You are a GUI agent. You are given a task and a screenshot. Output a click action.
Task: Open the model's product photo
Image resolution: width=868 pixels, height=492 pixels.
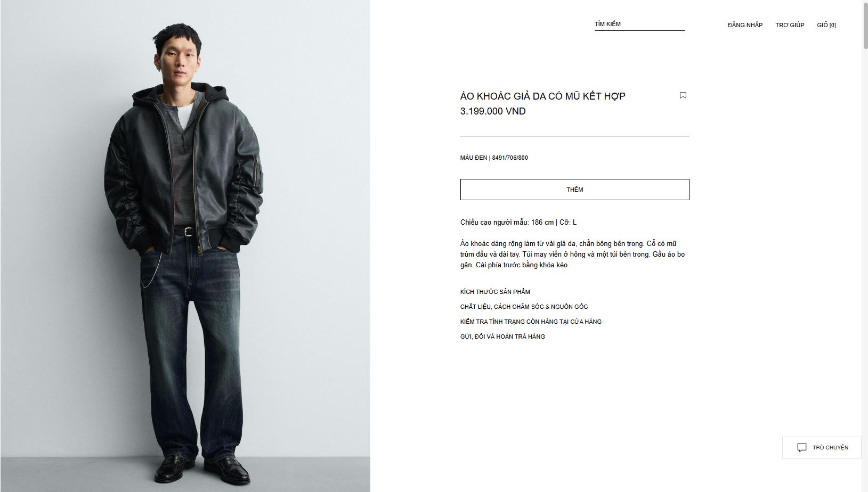(x=185, y=246)
